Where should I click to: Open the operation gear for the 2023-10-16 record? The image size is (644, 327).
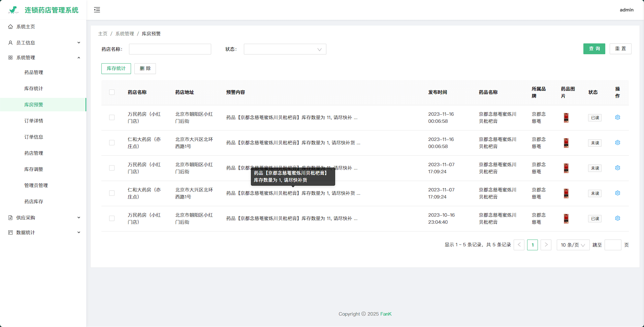tap(617, 218)
